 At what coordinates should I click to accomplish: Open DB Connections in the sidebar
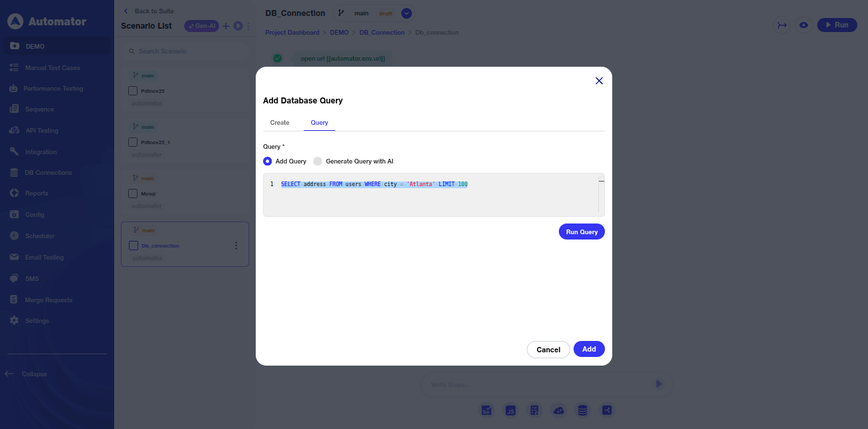[48, 173]
